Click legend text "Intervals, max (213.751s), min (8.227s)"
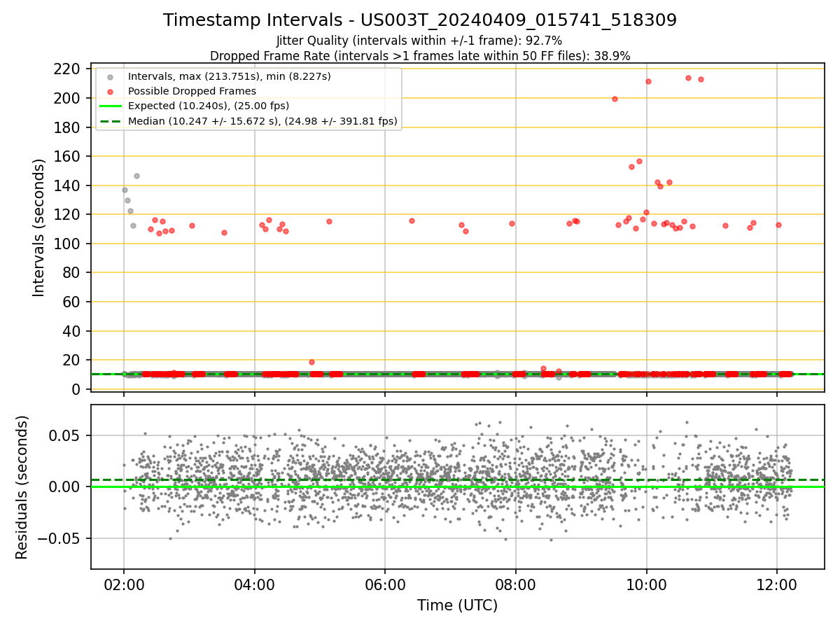Viewport: 840px width, 630px height. pyautogui.click(x=230, y=76)
